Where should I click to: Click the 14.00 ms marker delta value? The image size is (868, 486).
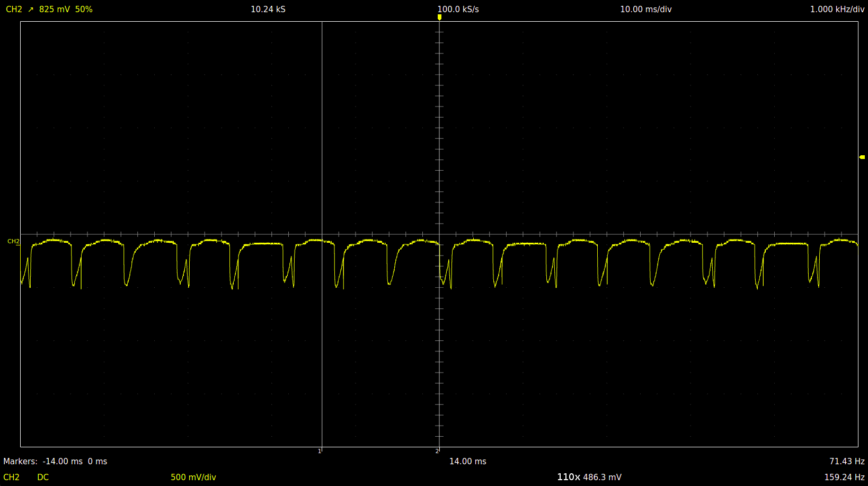coord(468,462)
